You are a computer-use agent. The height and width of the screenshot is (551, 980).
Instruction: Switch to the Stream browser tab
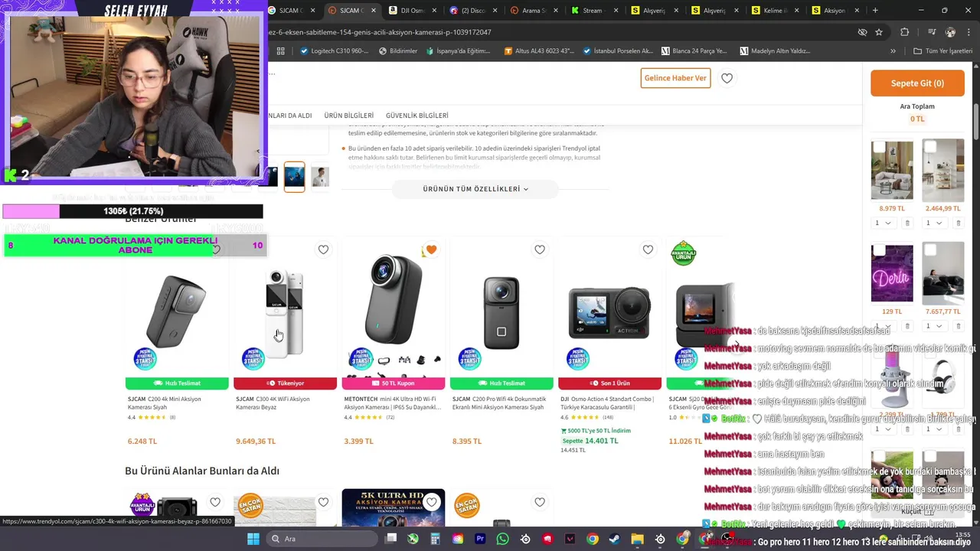click(x=591, y=11)
